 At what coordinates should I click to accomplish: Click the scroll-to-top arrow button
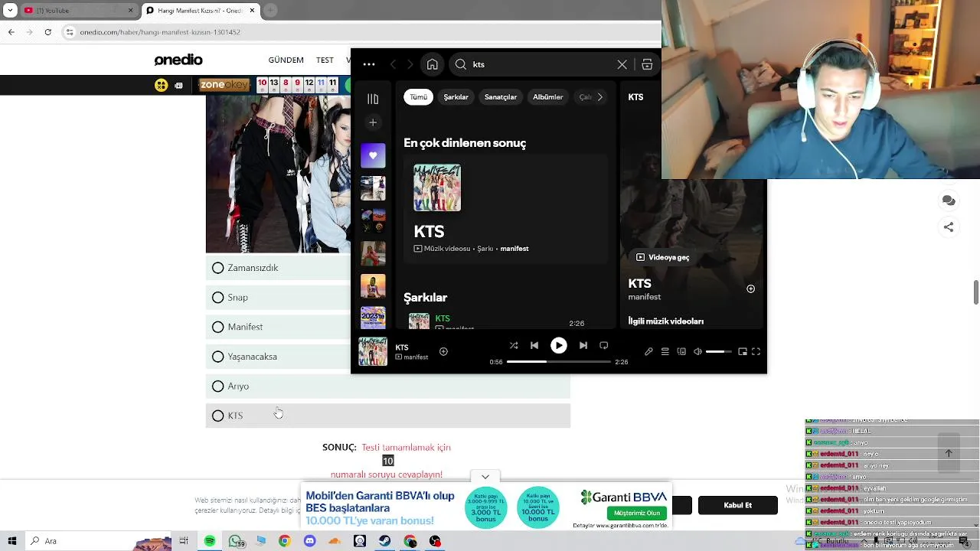tap(949, 453)
